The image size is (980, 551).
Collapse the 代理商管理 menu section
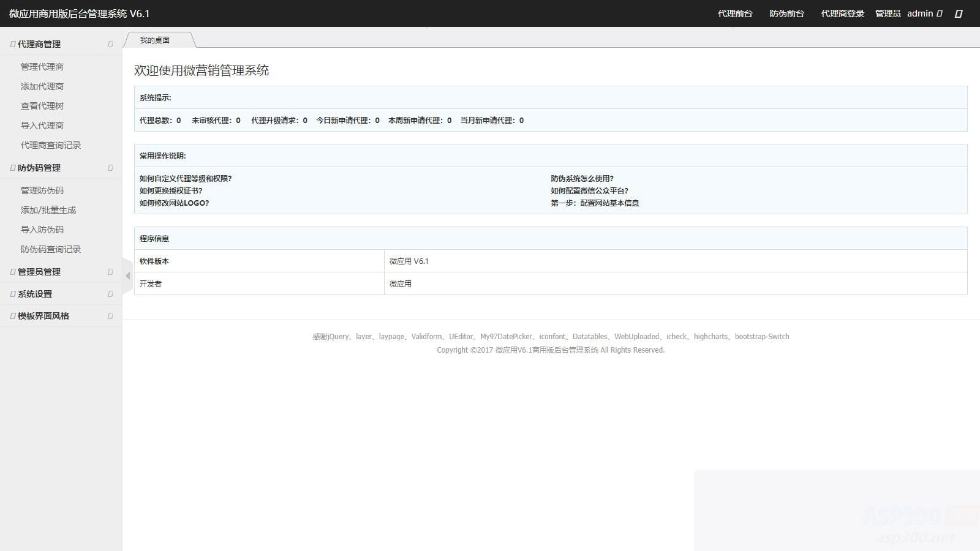109,43
